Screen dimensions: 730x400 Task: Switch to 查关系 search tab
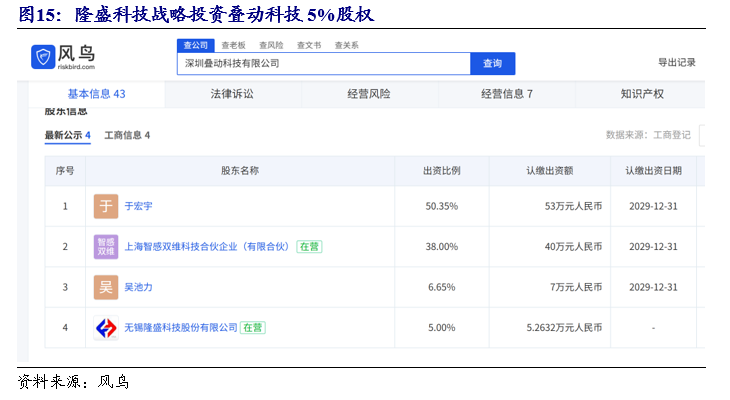coord(346,45)
